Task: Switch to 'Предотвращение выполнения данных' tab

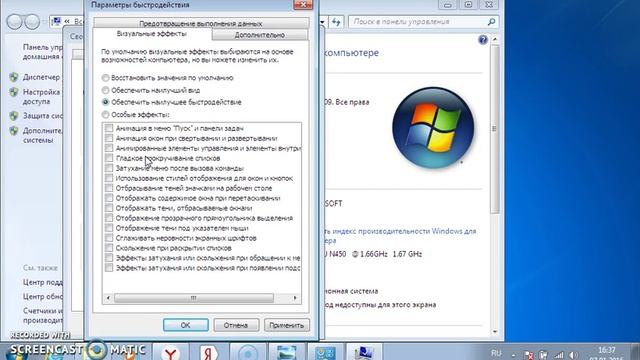Action: tap(201, 23)
